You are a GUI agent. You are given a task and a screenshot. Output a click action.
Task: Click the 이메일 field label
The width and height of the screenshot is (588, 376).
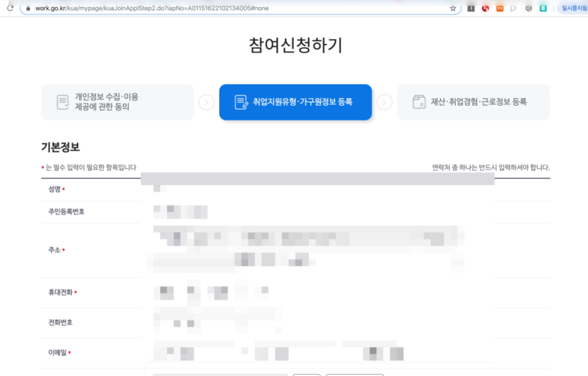57,353
